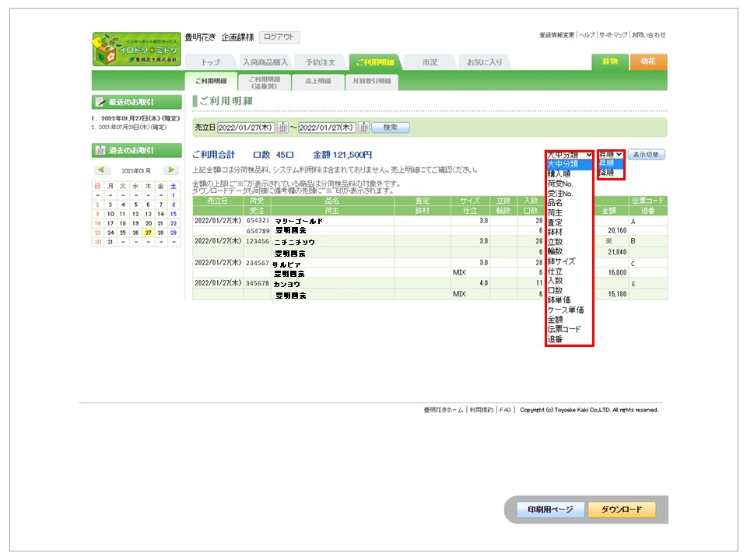Open the 入荷商品購入 tab

point(265,62)
